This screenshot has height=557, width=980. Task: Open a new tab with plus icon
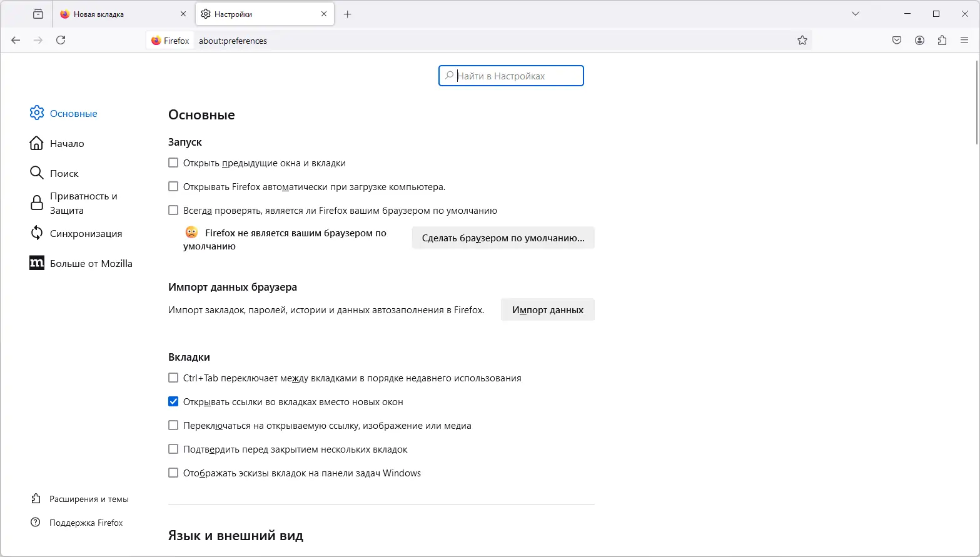click(x=348, y=14)
